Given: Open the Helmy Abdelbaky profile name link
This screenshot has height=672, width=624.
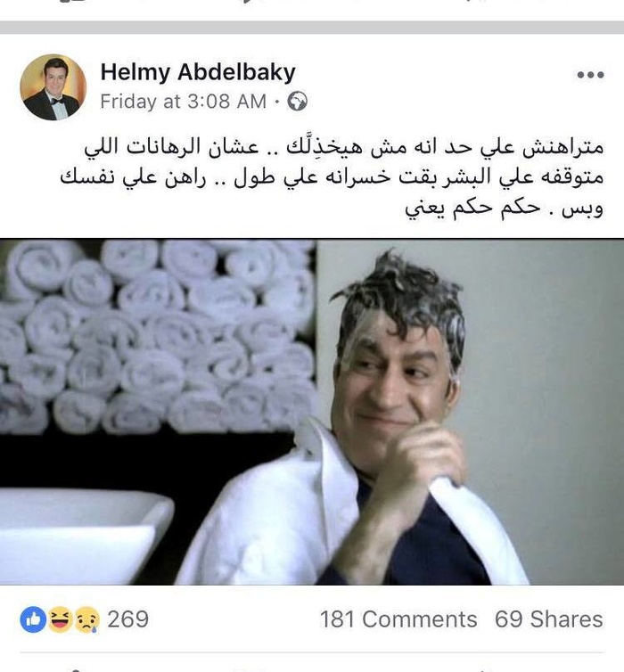Looking at the screenshot, I should tap(198, 72).
